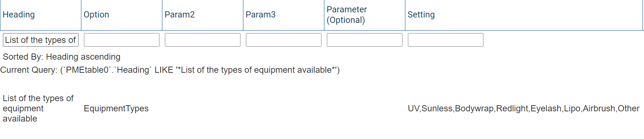Sort the table by Heading column

click(19, 15)
